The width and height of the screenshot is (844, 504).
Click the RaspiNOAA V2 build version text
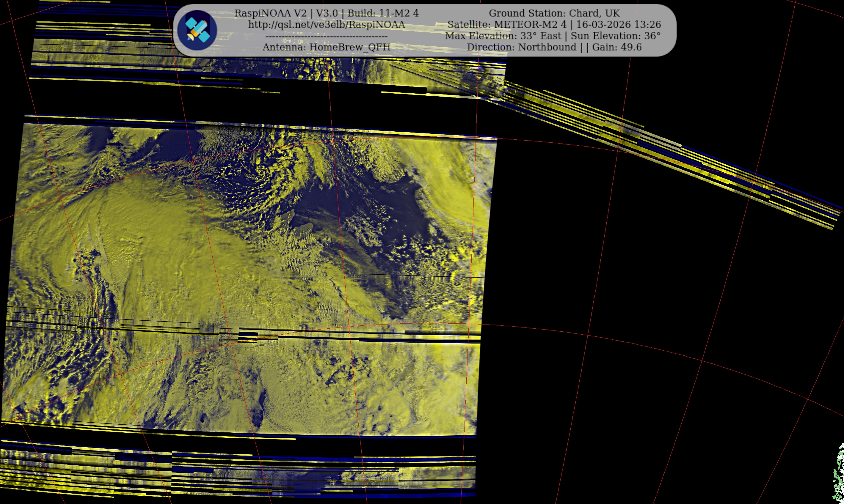pyautogui.click(x=326, y=13)
